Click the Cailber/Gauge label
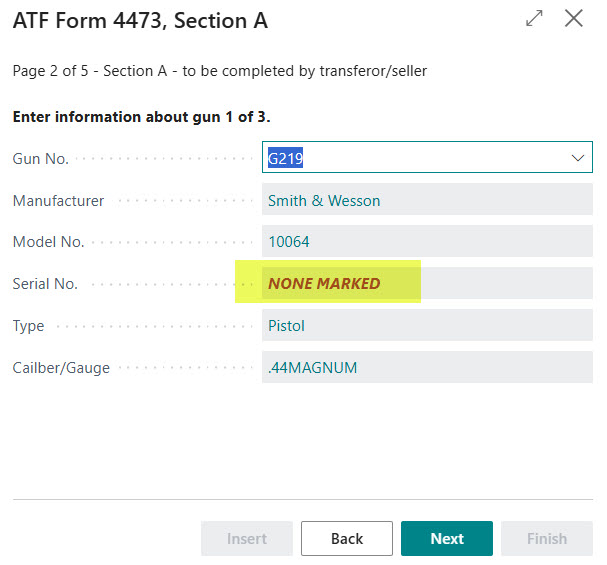Image resolution: width=607 pixels, height=565 pixels. tap(61, 369)
